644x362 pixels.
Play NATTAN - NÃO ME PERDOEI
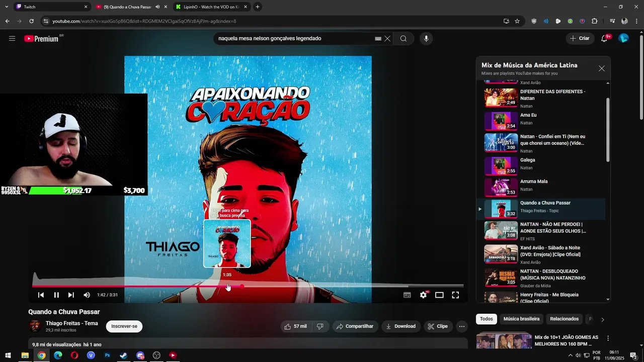(541, 231)
